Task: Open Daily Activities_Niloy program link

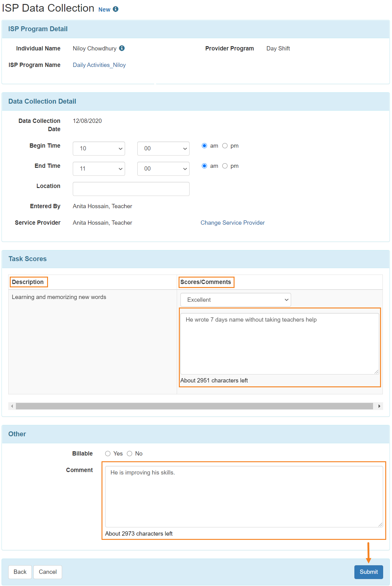Action: 99,65
